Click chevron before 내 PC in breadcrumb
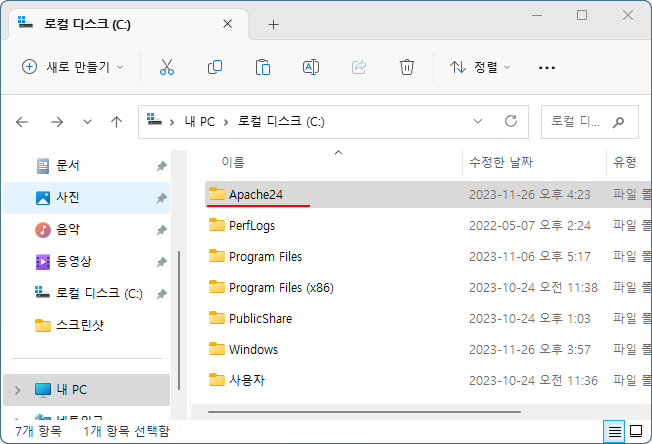Screen dimensions: 652x444 [172, 122]
